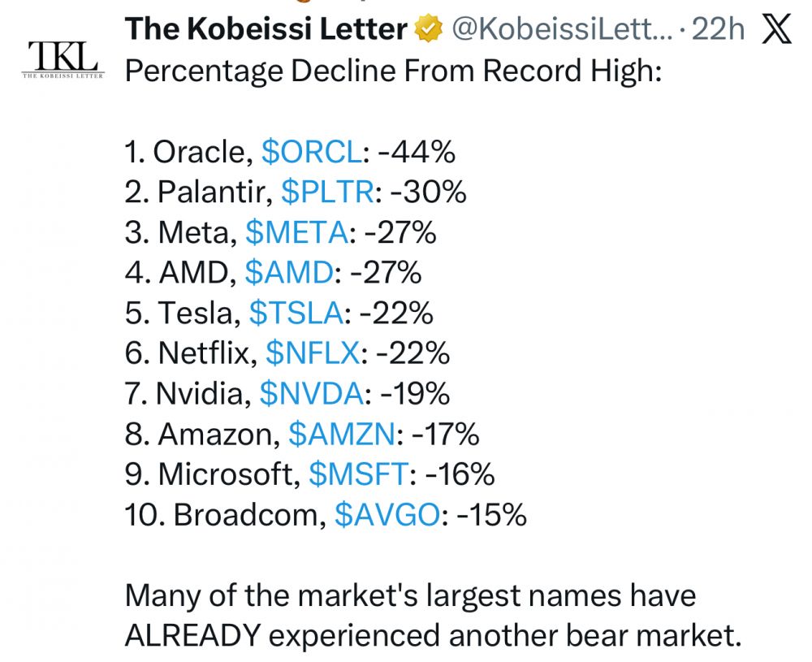This screenshot has width=812, height=662.
Task: Click the Percentage Decline From Record High heading
Action: pyautogui.click(x=393, y=71)
